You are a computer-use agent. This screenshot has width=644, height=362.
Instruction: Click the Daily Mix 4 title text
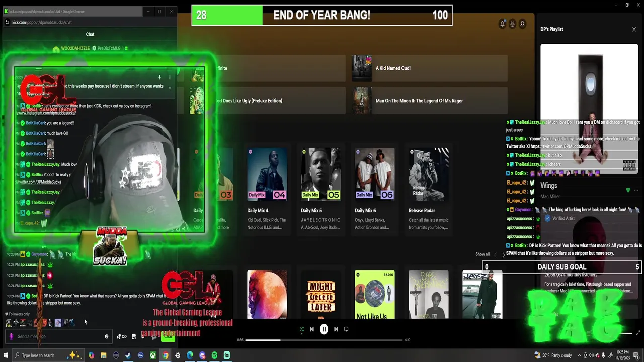pyautogui.click(x=258, y=211)
